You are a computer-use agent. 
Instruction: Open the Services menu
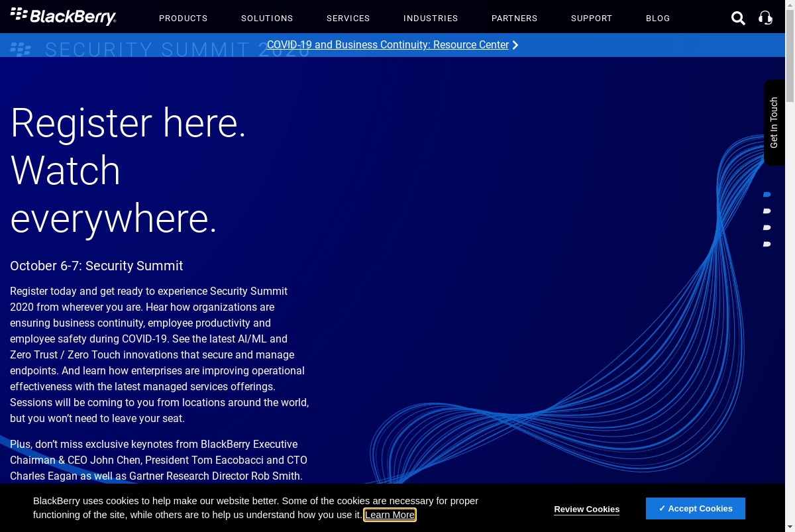(x=348, y=18)
